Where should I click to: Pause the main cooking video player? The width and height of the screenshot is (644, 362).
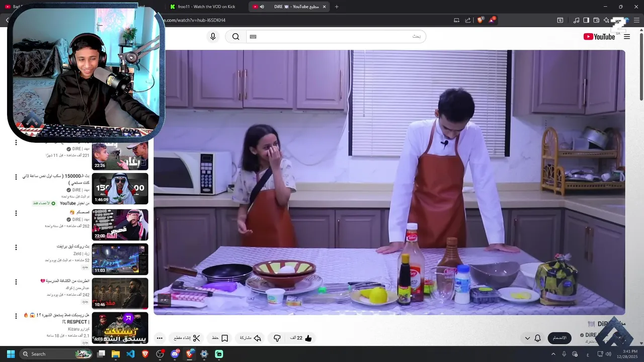coord(389,182)
